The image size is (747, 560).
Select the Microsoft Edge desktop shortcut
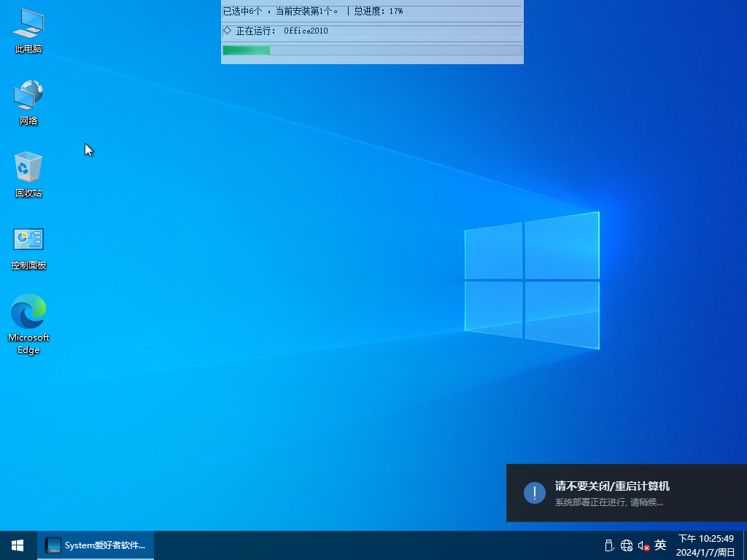[x=28, y=324]
